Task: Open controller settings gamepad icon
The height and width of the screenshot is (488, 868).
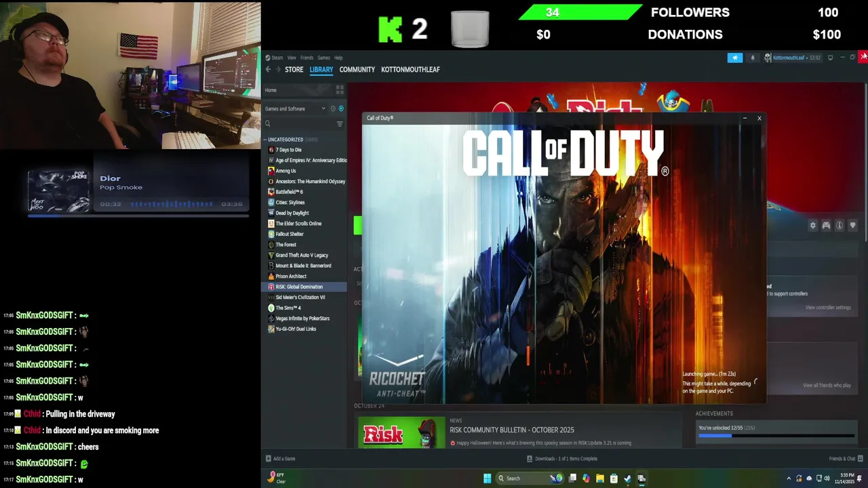Action: 826,226
